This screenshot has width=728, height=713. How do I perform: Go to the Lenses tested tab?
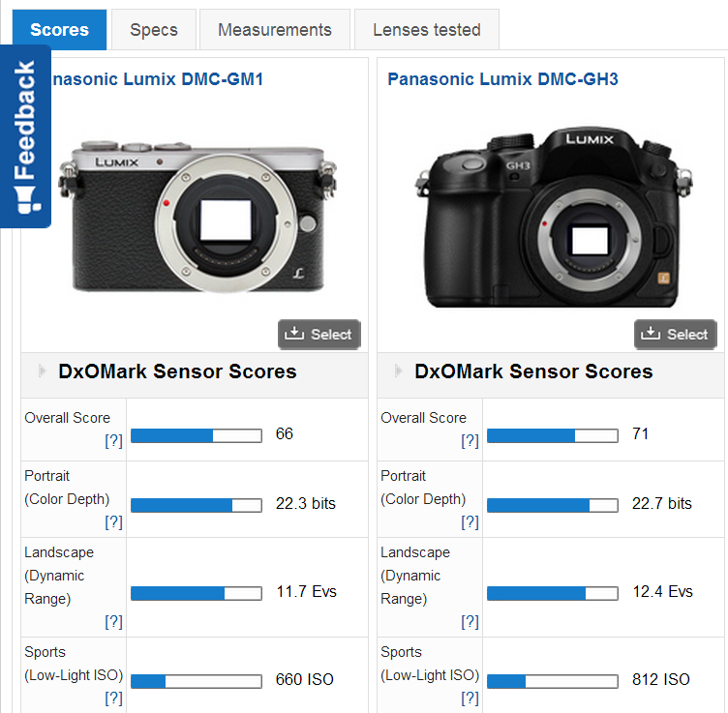click(427, 30)
